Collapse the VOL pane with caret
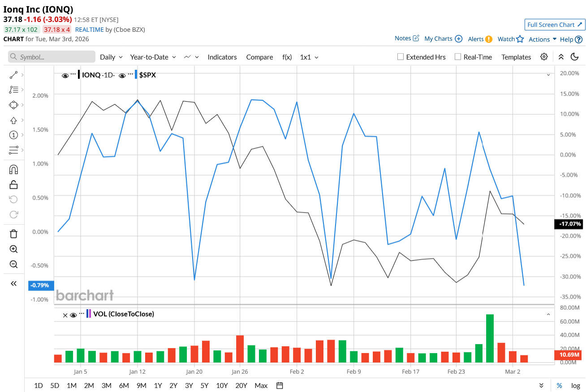 [548, 315]
